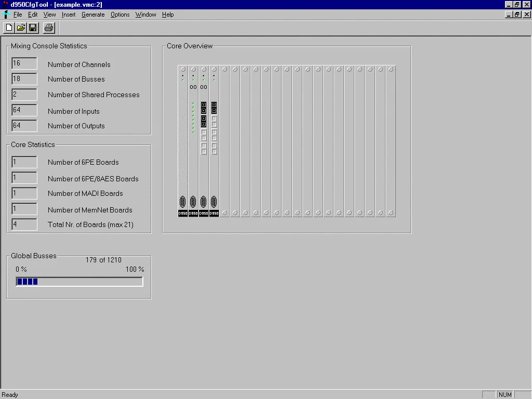
Task: Click the Number of Shared Processes field
Action: pos(24,95)
